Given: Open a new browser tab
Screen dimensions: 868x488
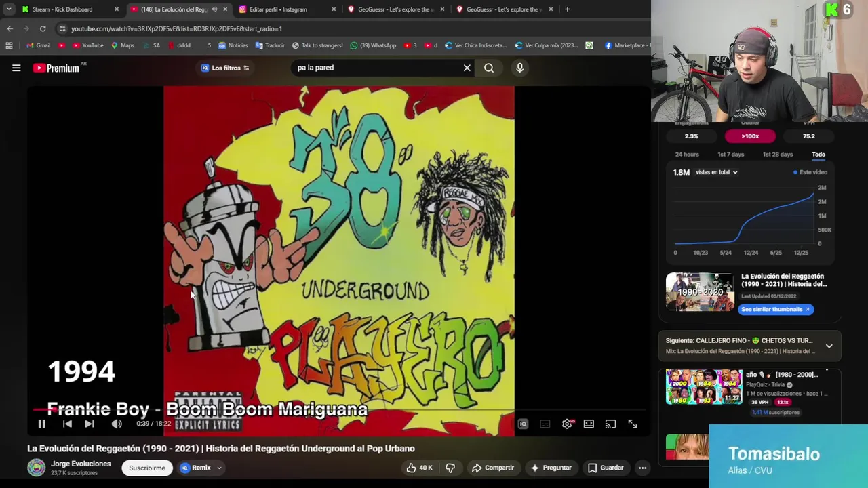Looking at the screenshot, I should (x=567, y=9).
